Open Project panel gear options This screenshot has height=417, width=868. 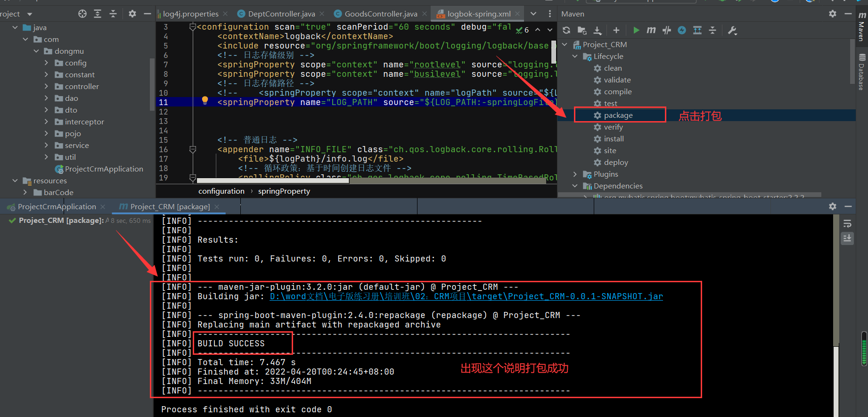point(132,14)
